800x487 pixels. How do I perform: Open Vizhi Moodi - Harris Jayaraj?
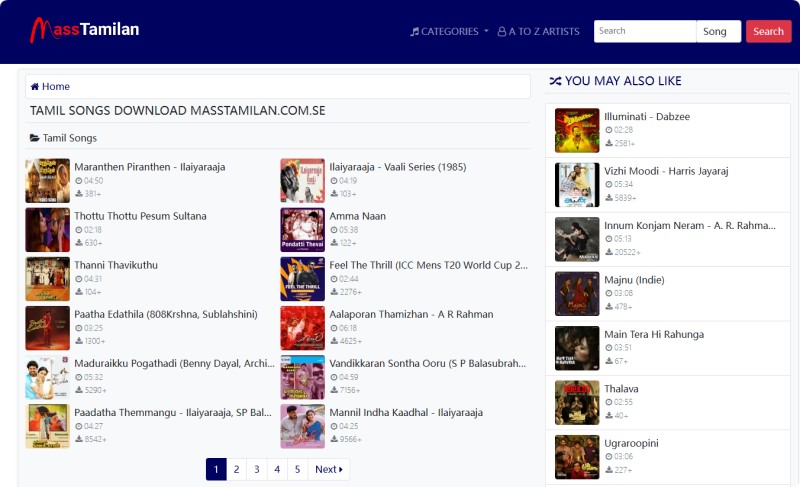point(666,171)
